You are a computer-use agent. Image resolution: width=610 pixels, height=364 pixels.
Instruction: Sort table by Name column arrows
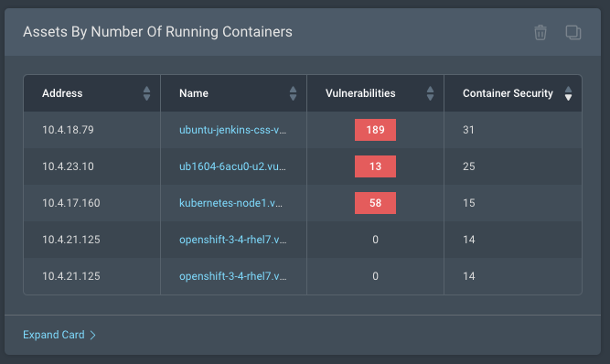click(x=293, y=93)
